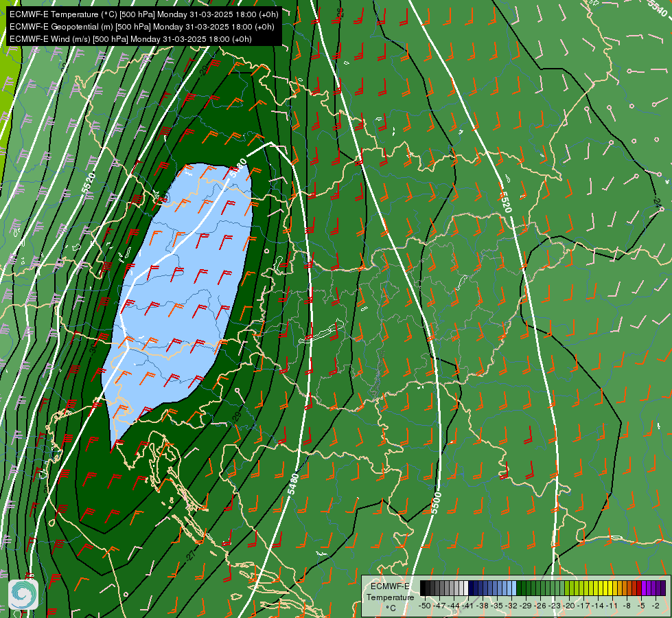
Task: Click the -38 value on the legend
Action: pos(482,606)
